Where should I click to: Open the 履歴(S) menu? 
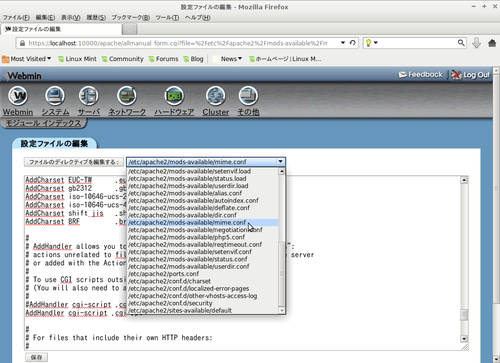click(96, 17)
